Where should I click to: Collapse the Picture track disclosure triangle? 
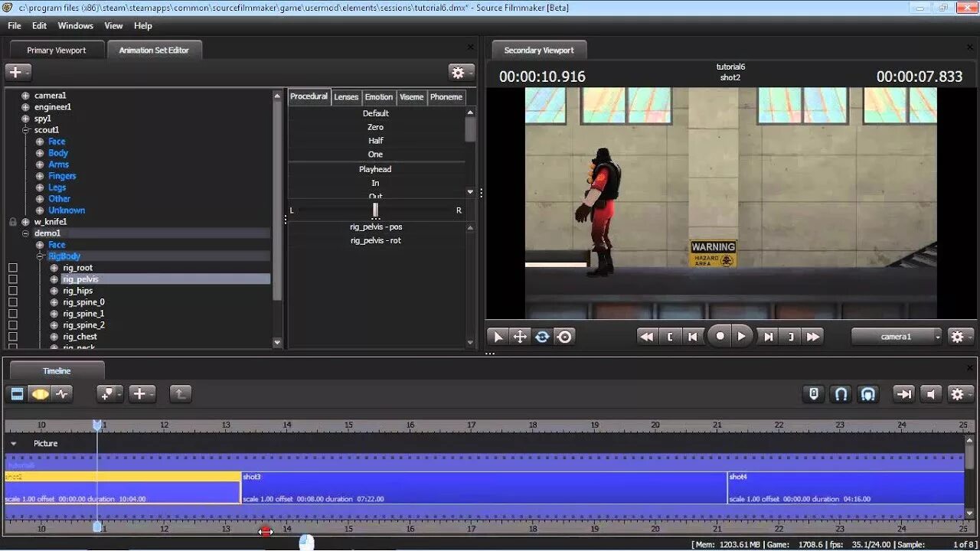tap(13, 443)
